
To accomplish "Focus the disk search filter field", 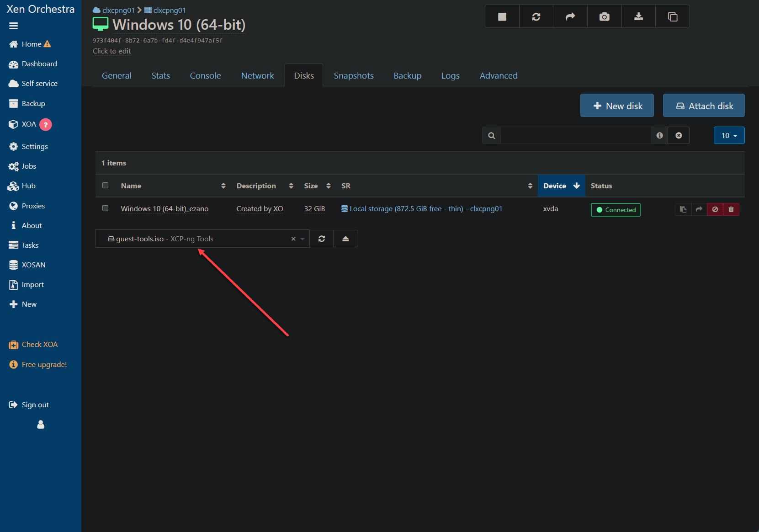I will tap(576, 135).
